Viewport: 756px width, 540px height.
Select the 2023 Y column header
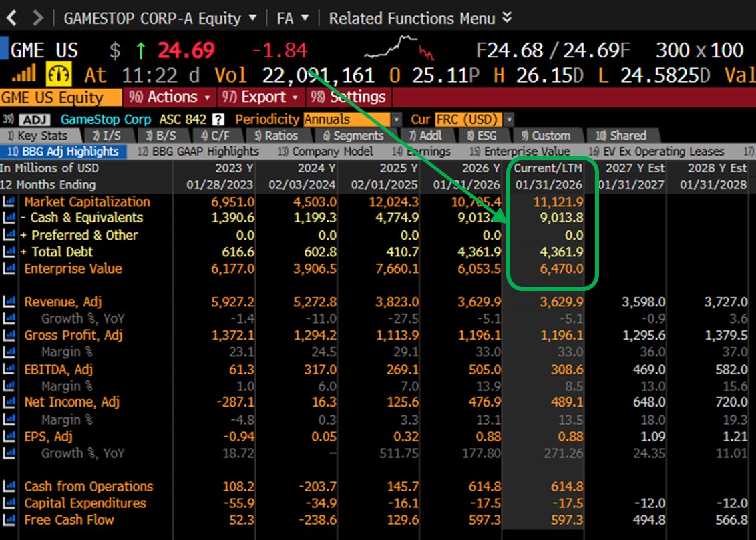click(235, 168)
